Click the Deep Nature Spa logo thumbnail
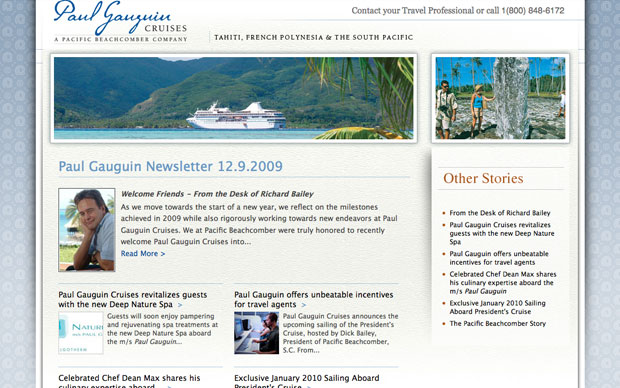This screenshot has height=388, width=620. [x=81, y=333]
